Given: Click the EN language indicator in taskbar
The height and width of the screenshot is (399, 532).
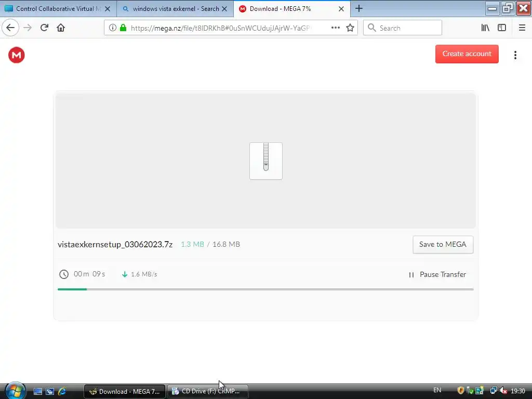Looking at the screenshot, I should click(437, 390).
